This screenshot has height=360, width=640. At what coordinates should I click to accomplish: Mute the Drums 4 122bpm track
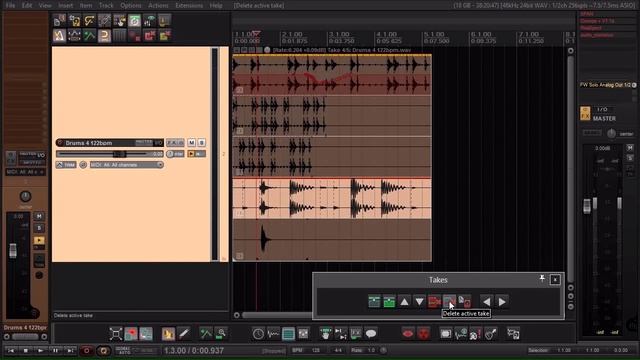(x=191, y=143)
